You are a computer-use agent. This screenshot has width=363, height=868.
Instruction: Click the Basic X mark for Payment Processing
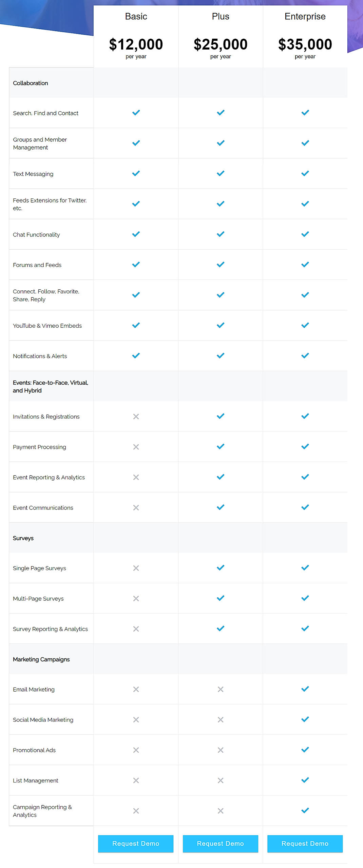136,447
